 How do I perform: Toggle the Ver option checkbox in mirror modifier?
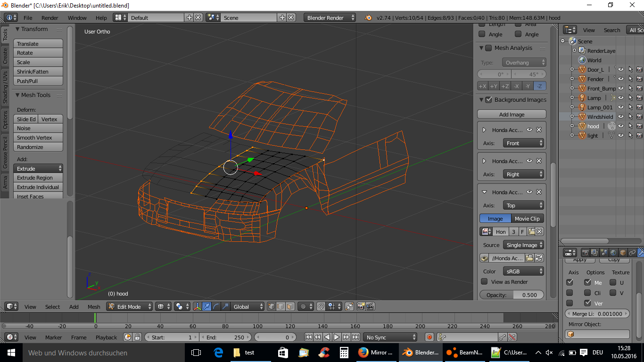(x=587, y=303)
